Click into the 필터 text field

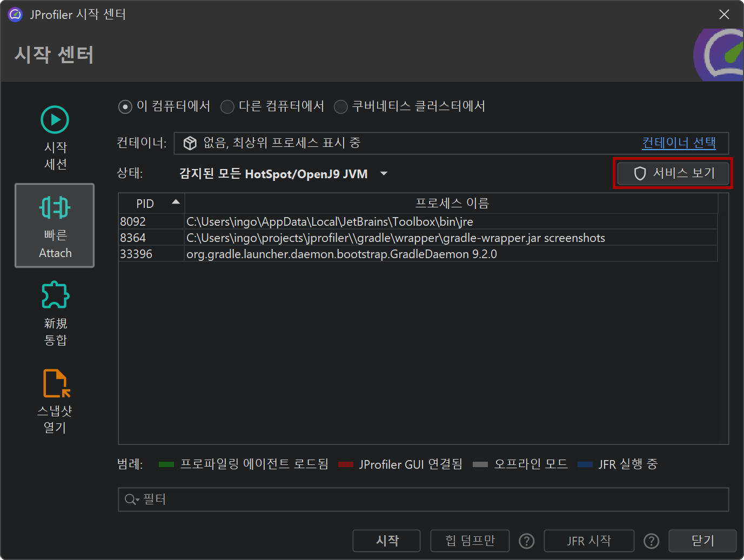[x=432, y=500]
